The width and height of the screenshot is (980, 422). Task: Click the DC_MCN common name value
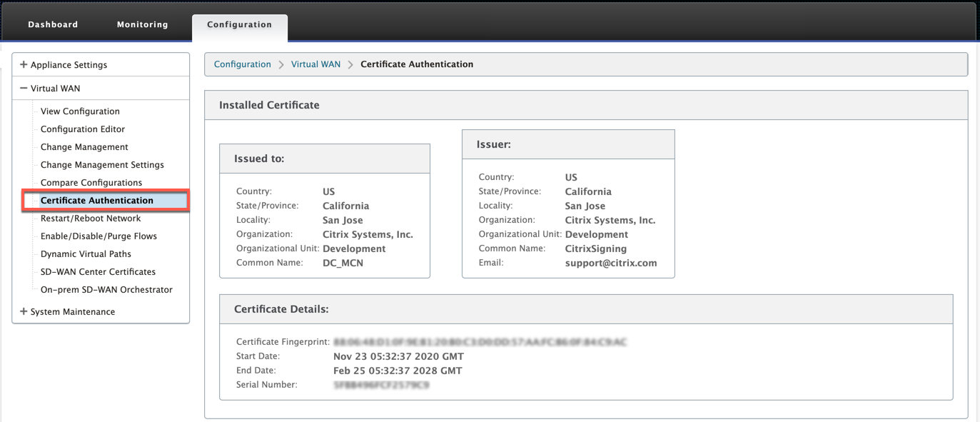pos(343,263)
